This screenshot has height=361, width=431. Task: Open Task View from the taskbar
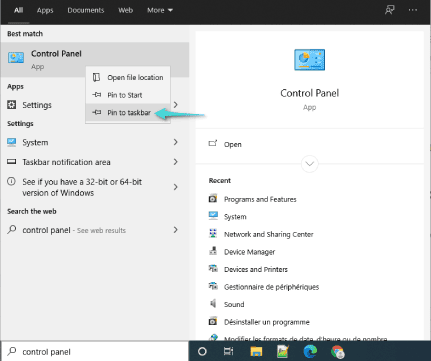click(228, 351)
